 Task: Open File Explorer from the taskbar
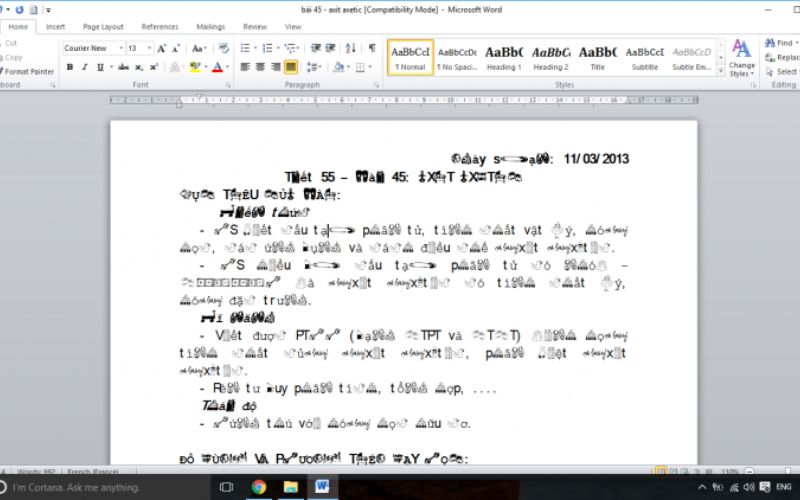(290, 487)
